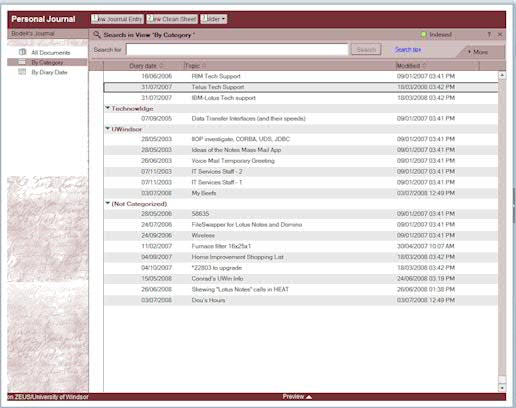This screenshot has height=408, width=516.
Task: Click modified date 24/06/2008 03:19 PM
Action: pyautogui.click(x=426, y=278)
